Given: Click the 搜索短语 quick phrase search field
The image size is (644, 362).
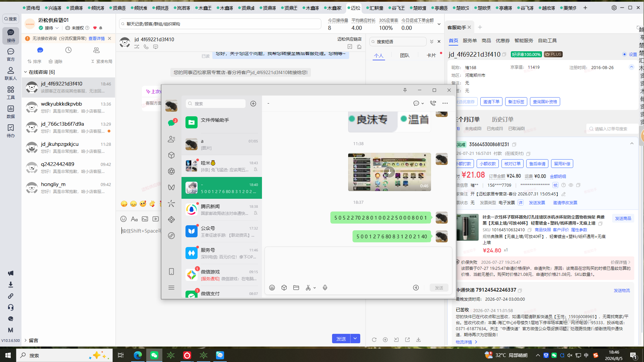Looking at the screenshot, I should click(x=398, y=42).
